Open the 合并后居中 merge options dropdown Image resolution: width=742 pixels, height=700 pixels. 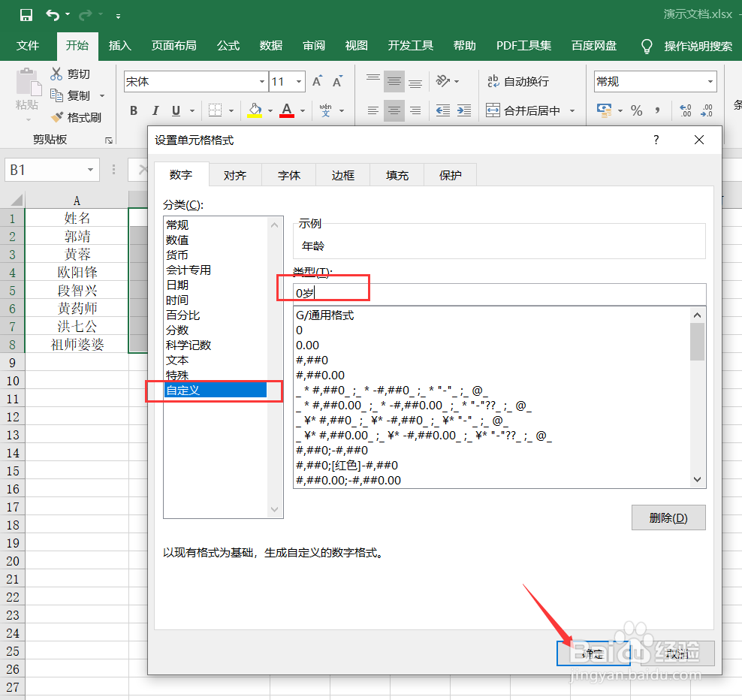coord(572,110)
